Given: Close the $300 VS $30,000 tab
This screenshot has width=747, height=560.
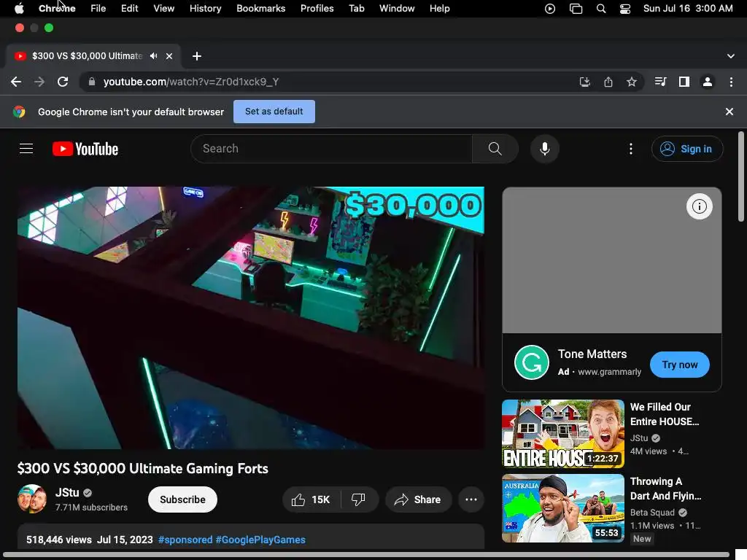Looking at the screenshot, I should click(x=169, y=56).
